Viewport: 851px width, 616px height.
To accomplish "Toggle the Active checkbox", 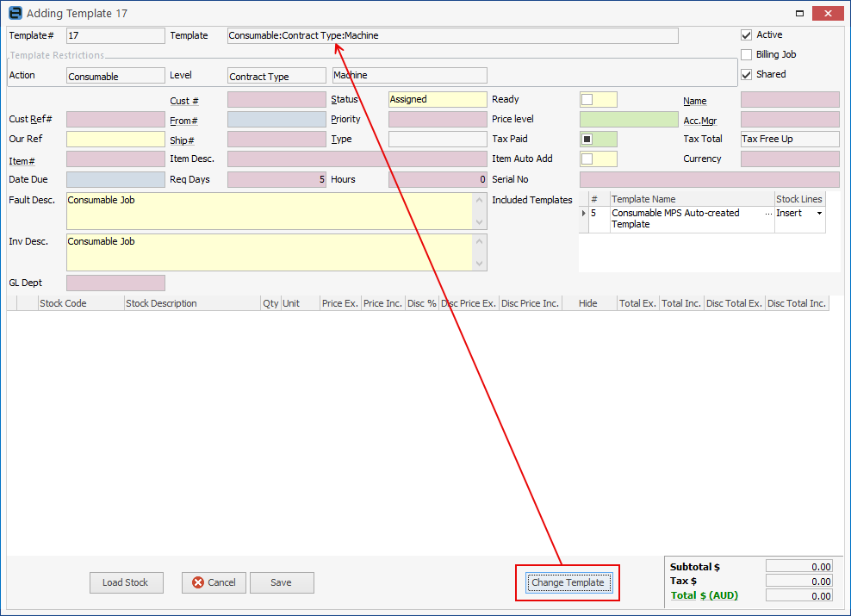I will tap(747, 35).
